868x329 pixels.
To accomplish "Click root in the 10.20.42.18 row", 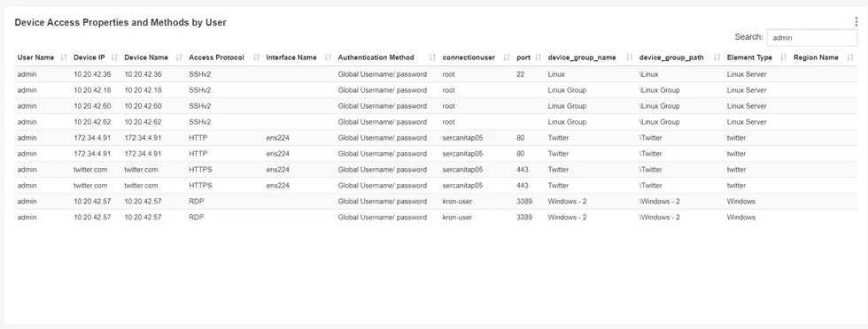I will 449,90.
